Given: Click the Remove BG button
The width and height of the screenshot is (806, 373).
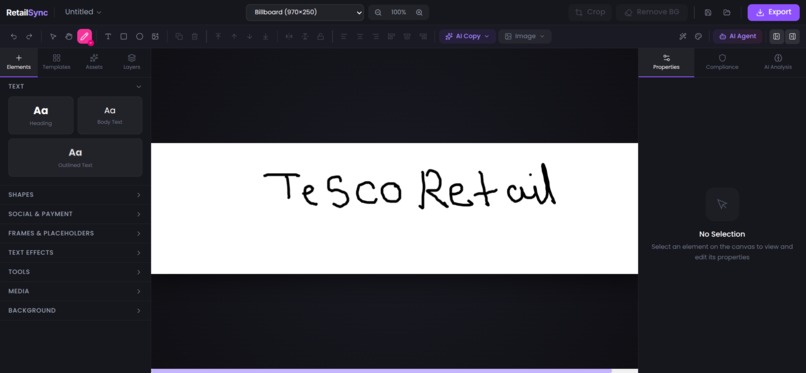Looking at the screenshot, I should coord(651,12).
